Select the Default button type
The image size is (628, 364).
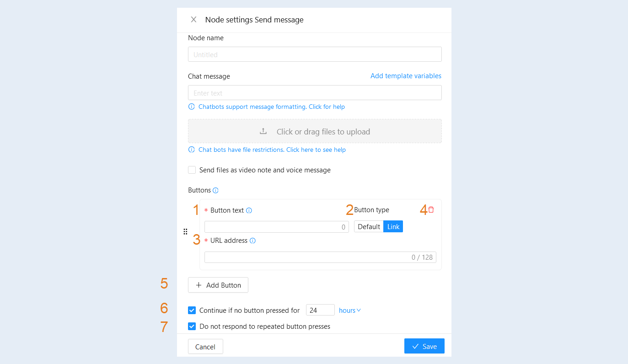click(x=369, y=227)
